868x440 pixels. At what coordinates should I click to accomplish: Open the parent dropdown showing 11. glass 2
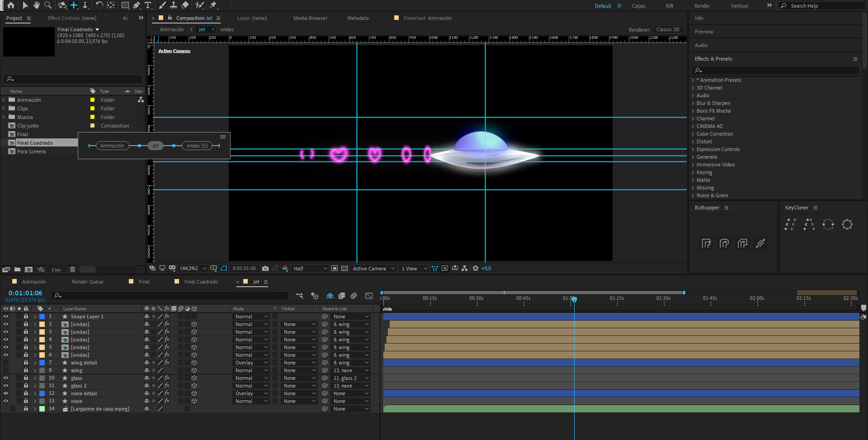351,378
